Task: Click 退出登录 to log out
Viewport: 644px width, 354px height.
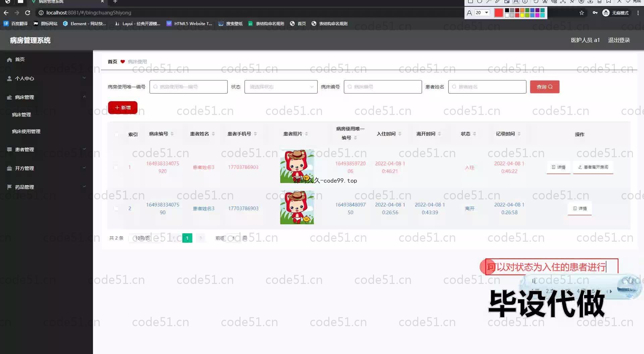Action: (619, 40)
